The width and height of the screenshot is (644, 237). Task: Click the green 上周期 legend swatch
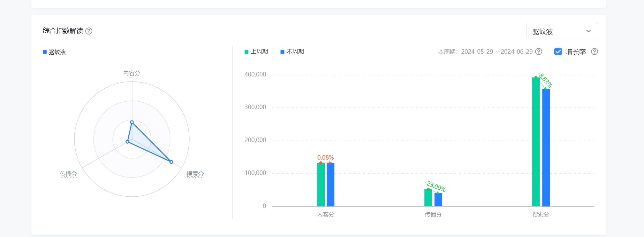point(246,52)
